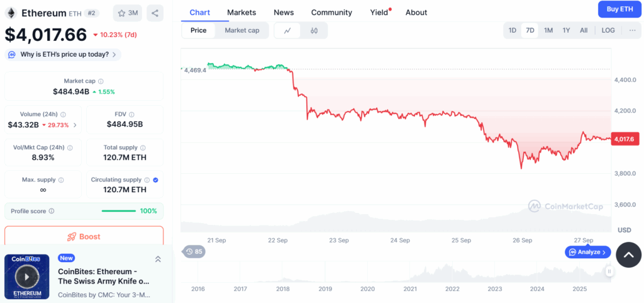Click the share icon next to Ethereum
This screenshot has width=644, height=303.
[155, 13]
